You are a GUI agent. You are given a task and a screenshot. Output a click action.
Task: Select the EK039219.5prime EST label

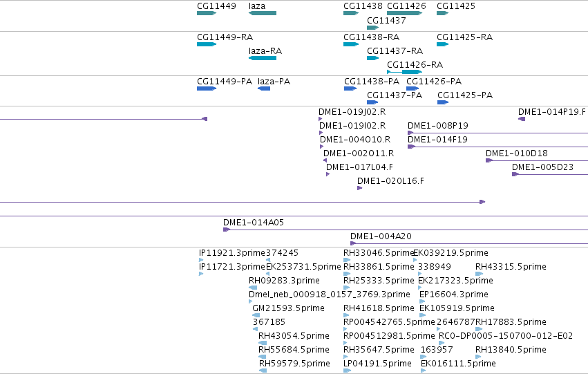tap(451, 253)
